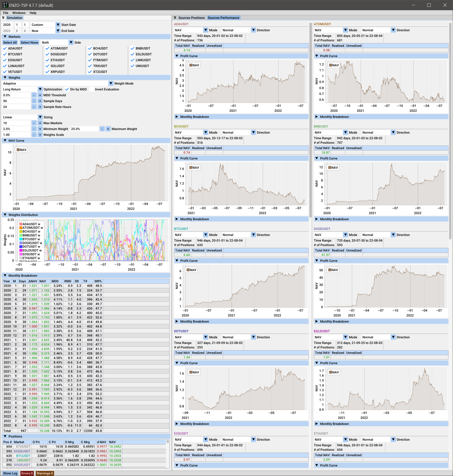Screen dimensions: 453x476
Task: Open the Adaptive Weight Mode dropdown
Action: click(x=111, y=83)
